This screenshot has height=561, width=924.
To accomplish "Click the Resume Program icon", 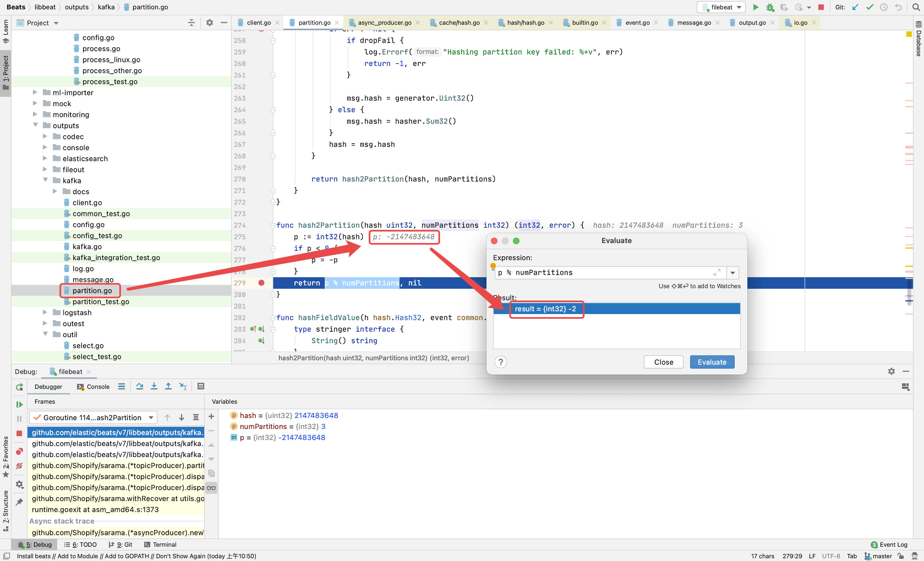I will [x=20, y=404].
